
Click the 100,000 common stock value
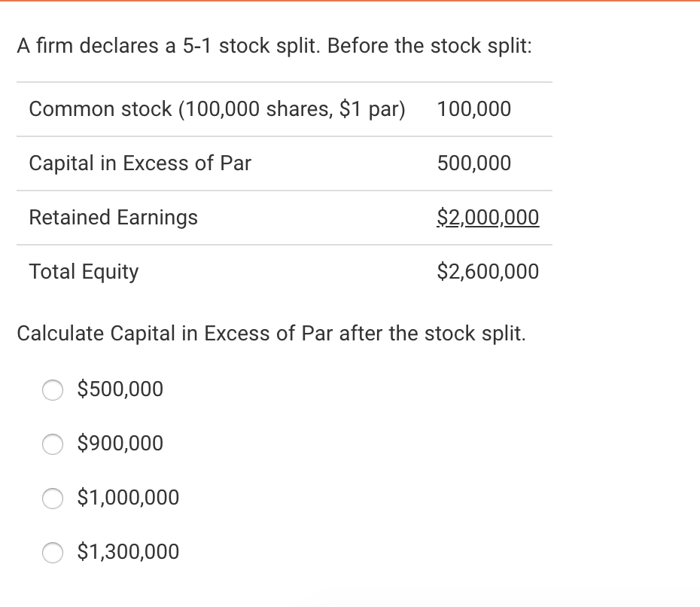coord(474,109)
